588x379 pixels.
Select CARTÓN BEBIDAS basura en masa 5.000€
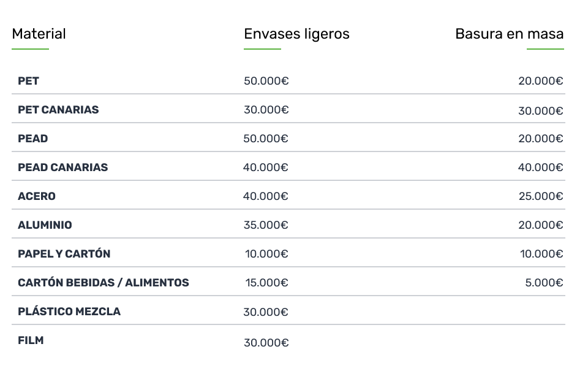pos(544,283)
